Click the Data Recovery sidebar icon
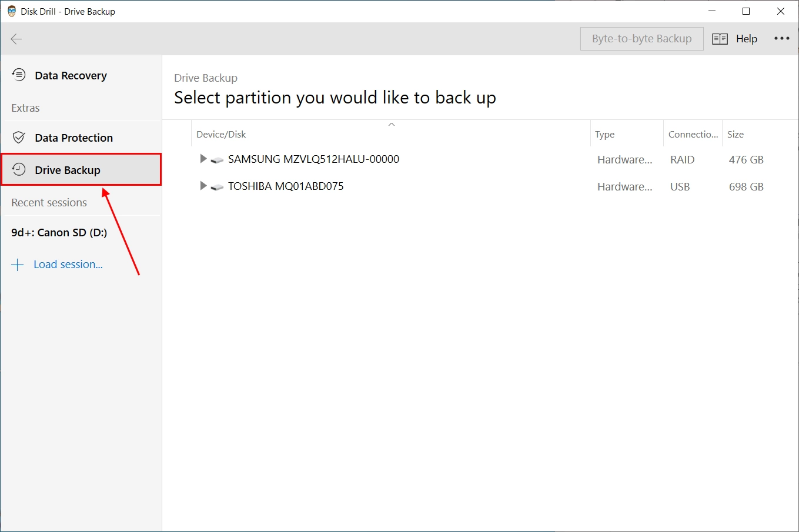The width and height of the screenshot is (799, 532). click(19, 75)
